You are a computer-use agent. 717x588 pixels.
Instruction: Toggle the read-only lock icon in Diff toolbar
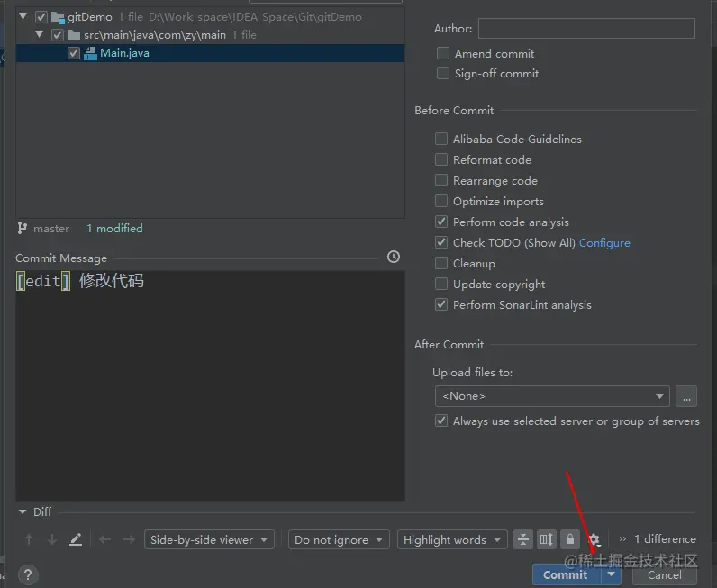point(570,539)
